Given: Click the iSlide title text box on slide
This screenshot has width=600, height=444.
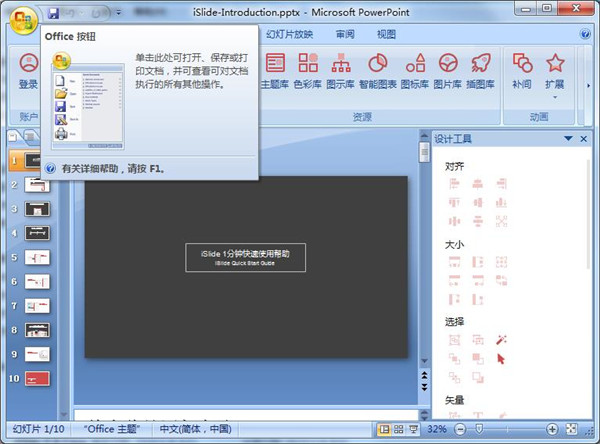Looking at the screenshot, I should pos(245,258).
